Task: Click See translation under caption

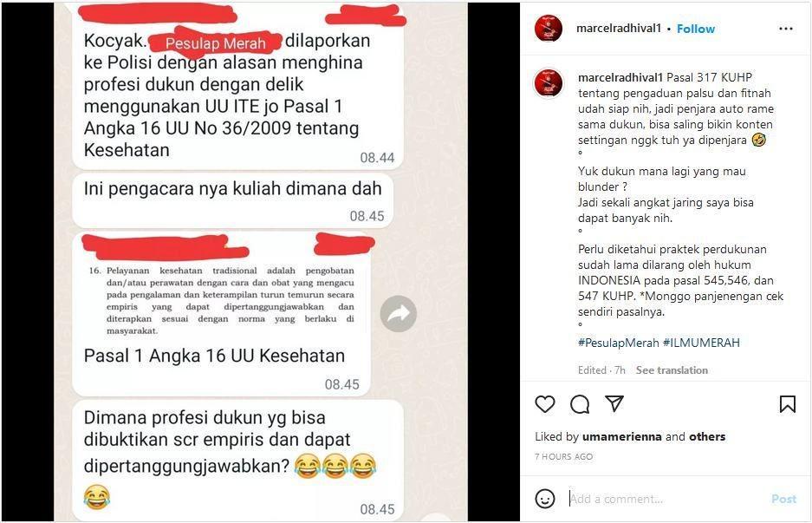Action: 672,370
